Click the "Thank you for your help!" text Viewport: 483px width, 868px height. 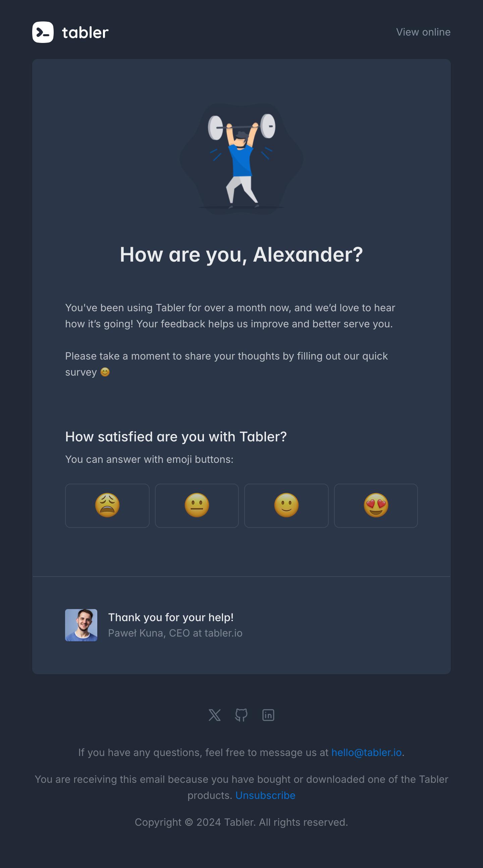click(171, 617)
